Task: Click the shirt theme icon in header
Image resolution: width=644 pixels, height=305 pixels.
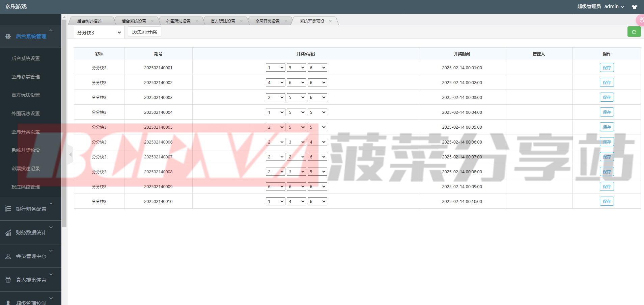Action: click(x=634, y=7)
